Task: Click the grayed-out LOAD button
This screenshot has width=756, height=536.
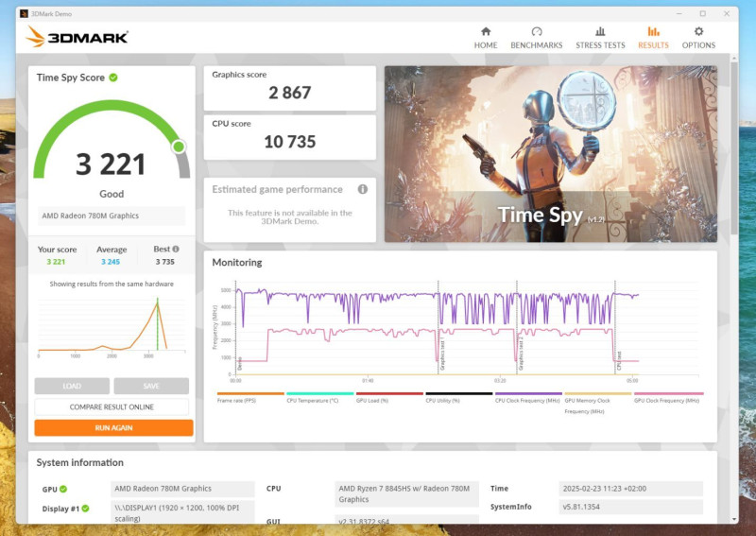Action: (x=72, y=386)
